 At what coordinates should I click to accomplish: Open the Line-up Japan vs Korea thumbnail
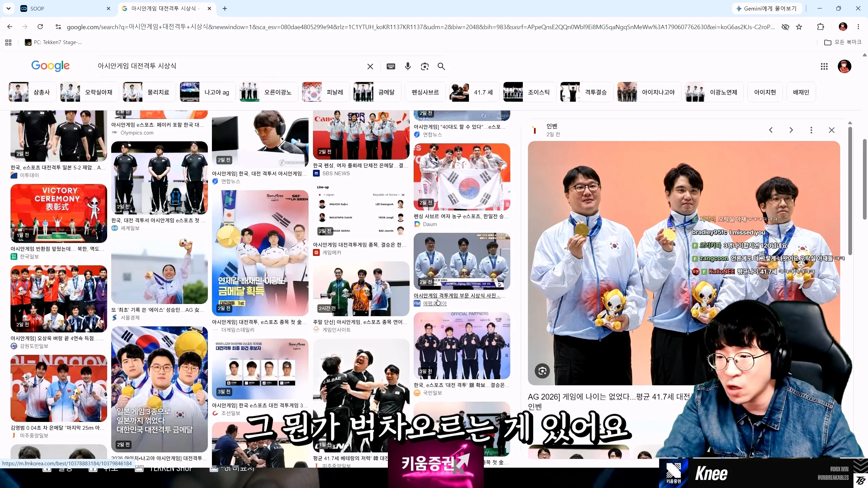point(361,210)
